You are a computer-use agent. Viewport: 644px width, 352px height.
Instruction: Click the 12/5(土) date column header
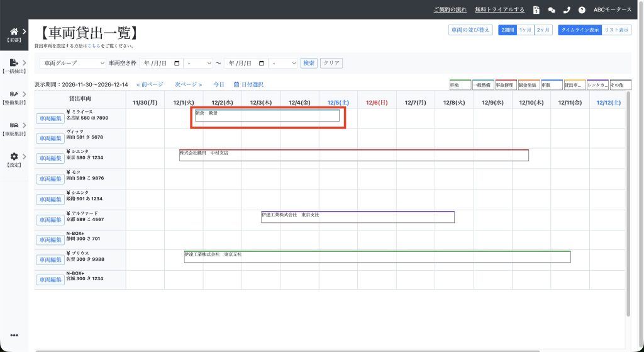tap(338, 103)
